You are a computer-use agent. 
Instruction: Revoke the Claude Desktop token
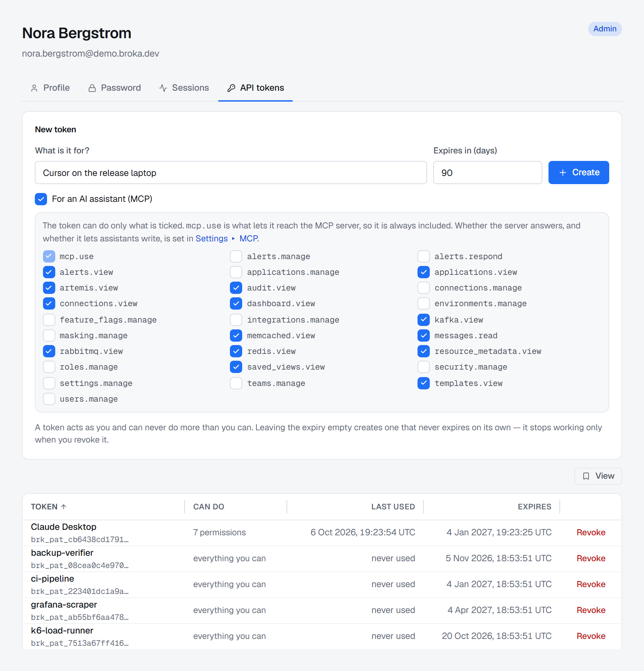pyautogui.click(x=591, y=532)
